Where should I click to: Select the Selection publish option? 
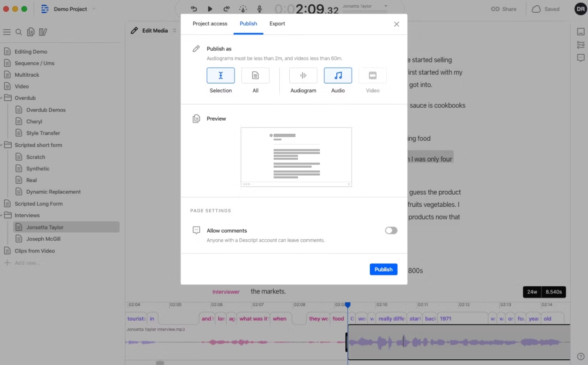pos(220,75)
